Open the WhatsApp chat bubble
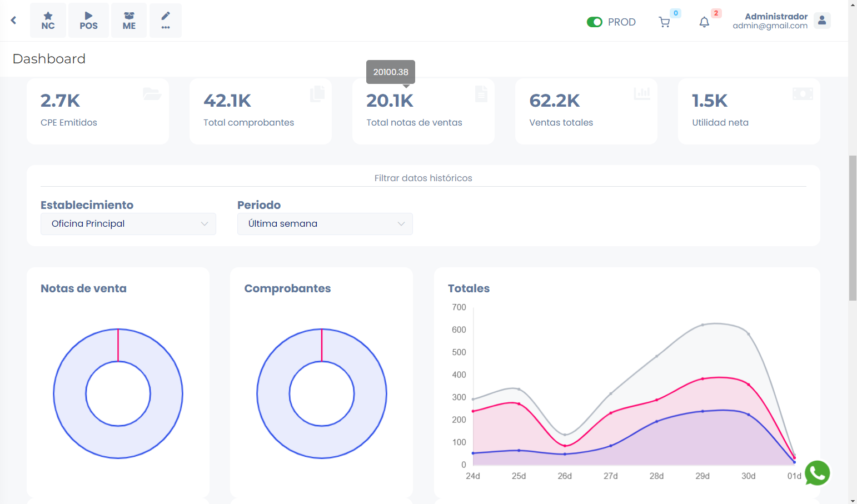 tap(817, 473)
